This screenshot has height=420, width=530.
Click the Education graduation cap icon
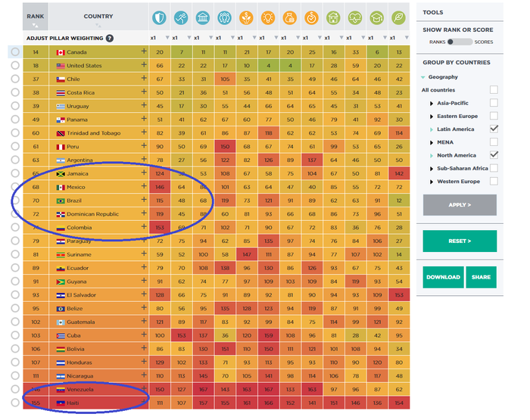pyautogui.click(x=376, y=17)
